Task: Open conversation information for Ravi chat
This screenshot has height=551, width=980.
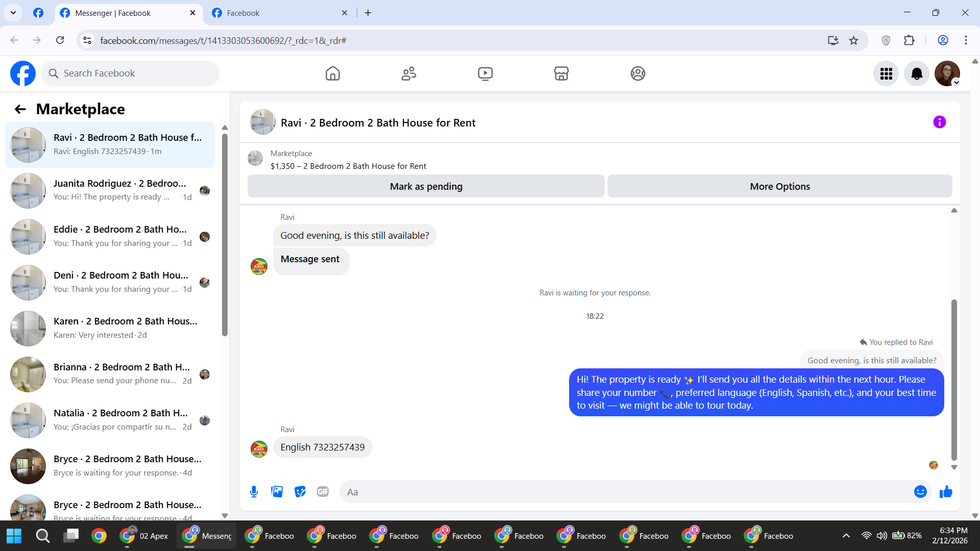Action: point(939,122)
